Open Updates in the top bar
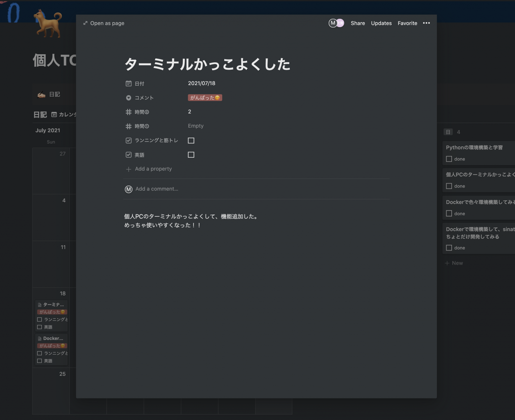Image resolution: width=515 pixels, height=420 pixels. coord(381,23)
